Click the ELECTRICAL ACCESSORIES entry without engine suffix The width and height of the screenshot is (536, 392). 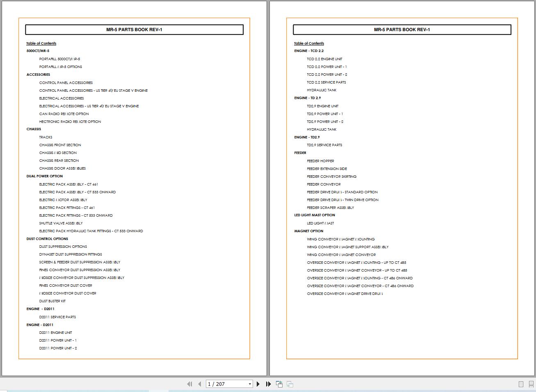tap(62, 98)
